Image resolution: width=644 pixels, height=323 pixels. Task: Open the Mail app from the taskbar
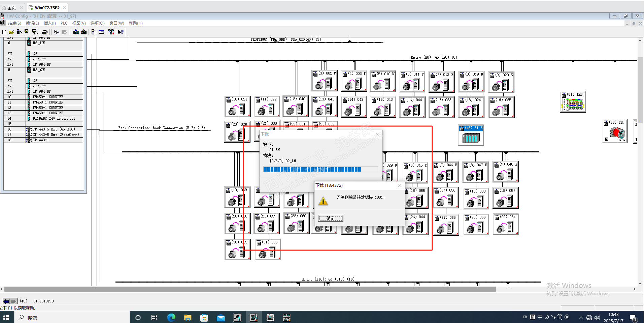[221, 317]
